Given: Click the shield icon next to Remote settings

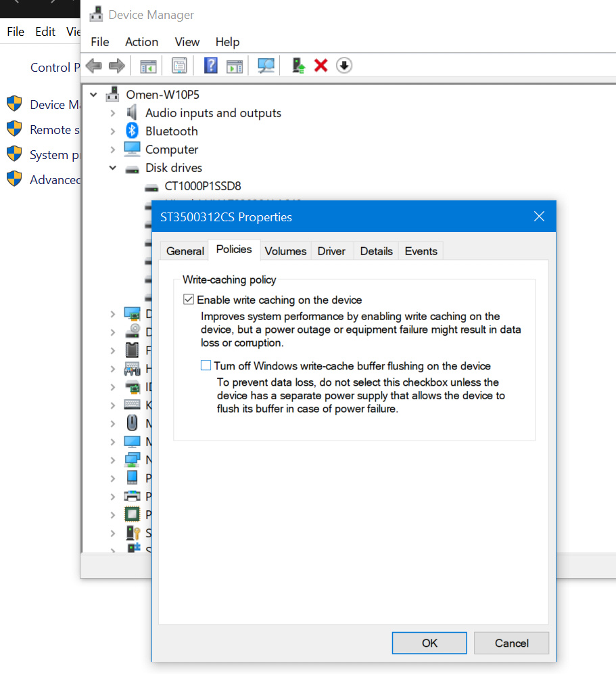Looking at the screenshot, I should 14,129.
